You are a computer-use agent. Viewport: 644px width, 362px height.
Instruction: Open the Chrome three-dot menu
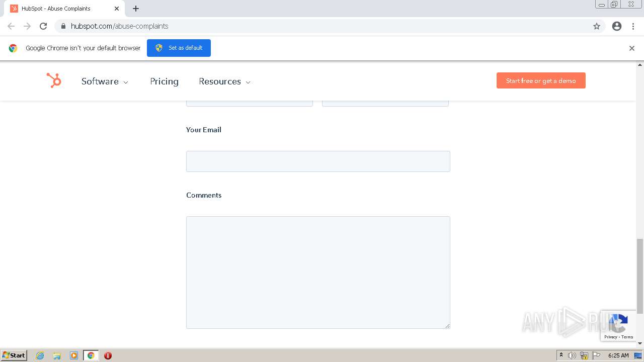pos(633,26)
